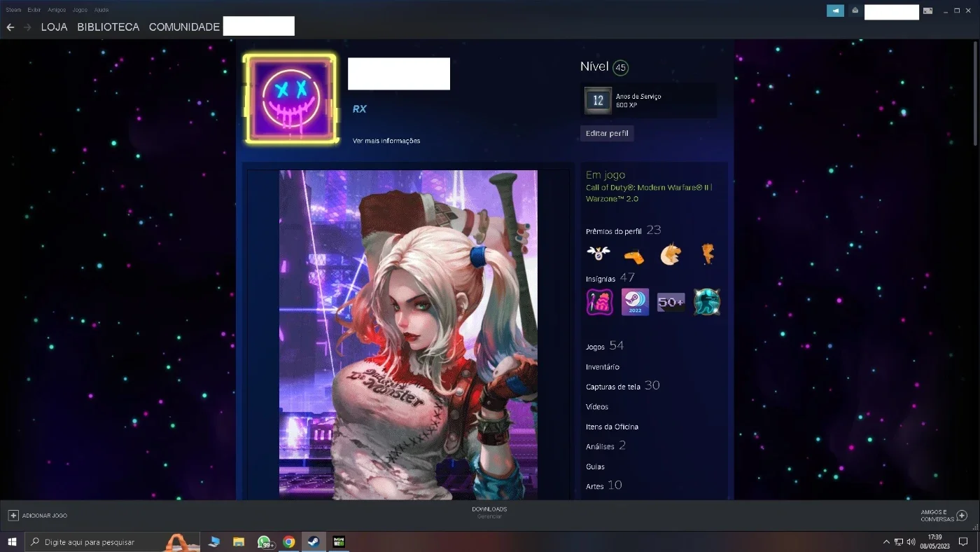Open friends chat plus icon
Image resolution: width=980 pixels, height=552 pixels.
click(x=962, y=516)
